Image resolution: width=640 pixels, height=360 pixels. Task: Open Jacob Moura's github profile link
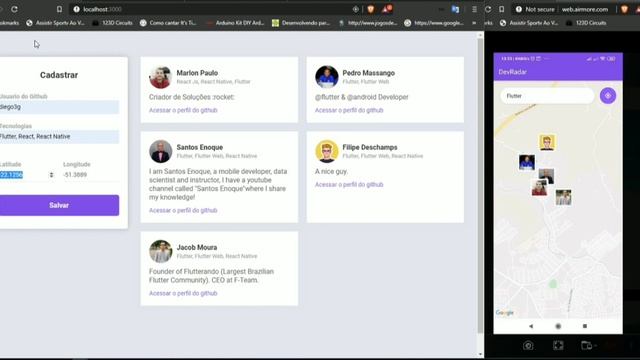[x=183, y=293]
